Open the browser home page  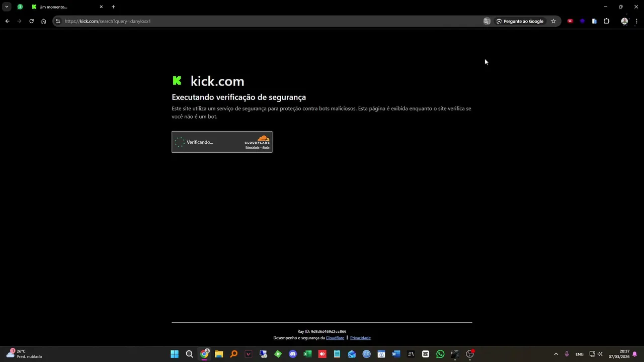coord(43,21)
